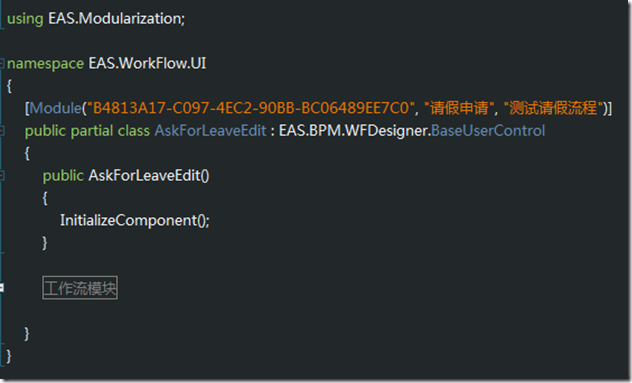Click the InitializeComponent() call
632x383 pixels.
(134, 221)
